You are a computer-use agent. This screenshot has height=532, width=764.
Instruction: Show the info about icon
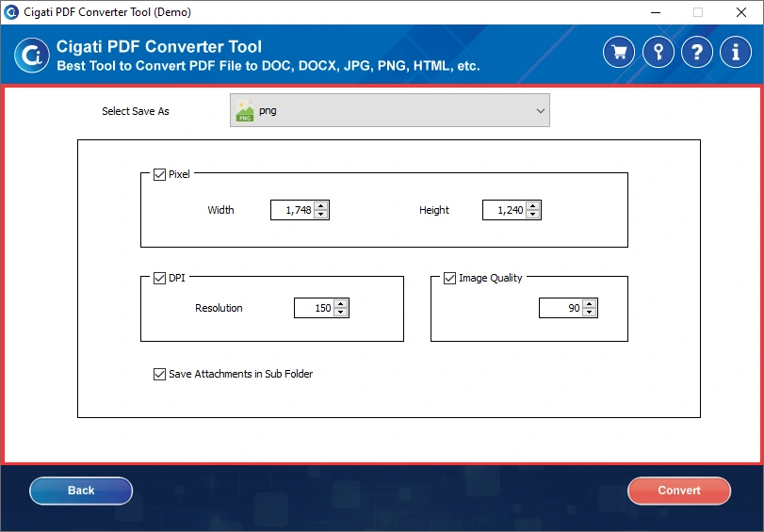click(735, 52)
